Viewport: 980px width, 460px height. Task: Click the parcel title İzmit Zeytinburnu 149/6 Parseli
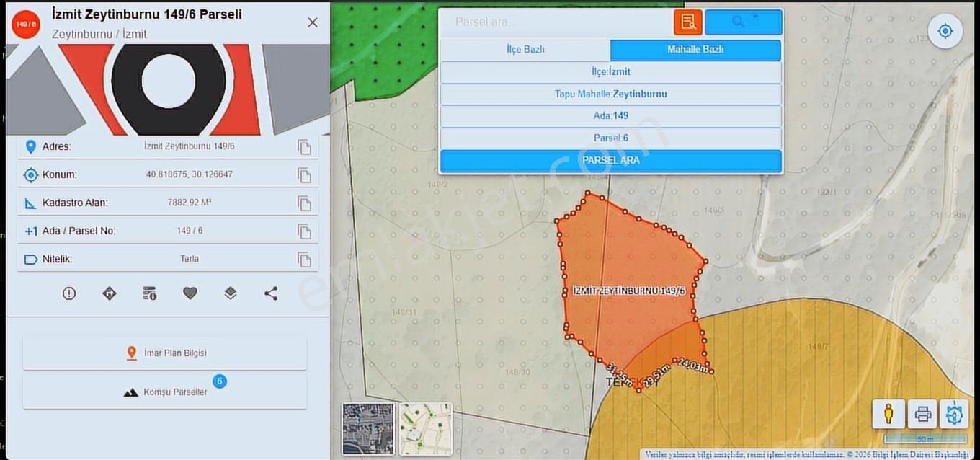click(147, 14)
